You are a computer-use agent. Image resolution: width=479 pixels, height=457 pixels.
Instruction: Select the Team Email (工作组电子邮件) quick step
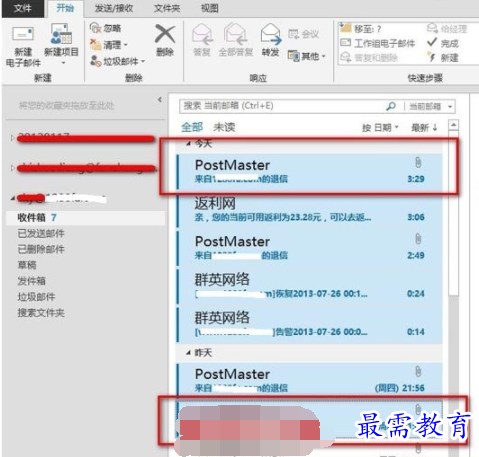tap(377, 43)
